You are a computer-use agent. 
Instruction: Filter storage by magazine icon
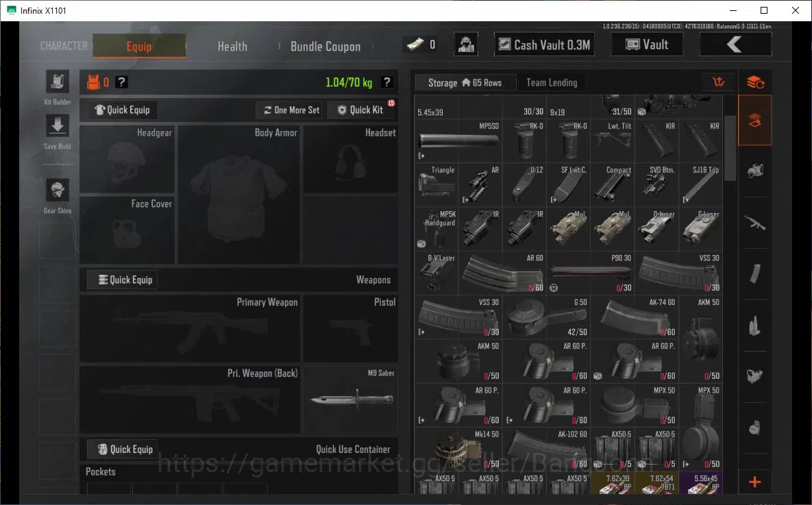pyautogui.click(x=755, y=273)
